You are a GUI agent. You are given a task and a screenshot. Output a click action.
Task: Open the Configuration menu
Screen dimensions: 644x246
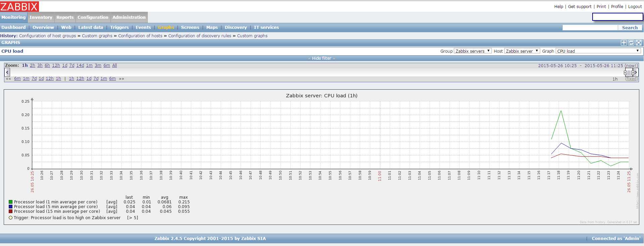click(93, 17)
